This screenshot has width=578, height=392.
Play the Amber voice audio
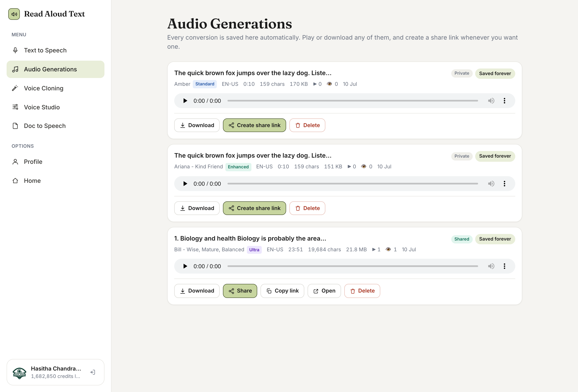185,101
